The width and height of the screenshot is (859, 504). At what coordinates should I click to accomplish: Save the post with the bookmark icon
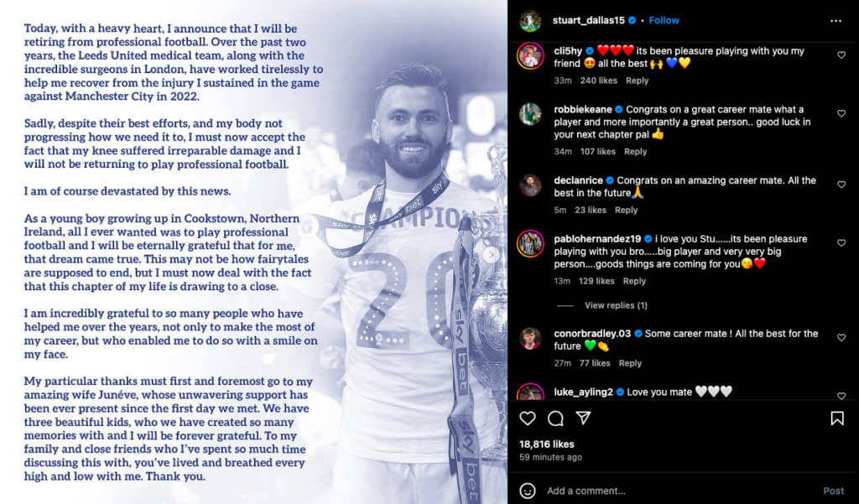click(837, 418)
